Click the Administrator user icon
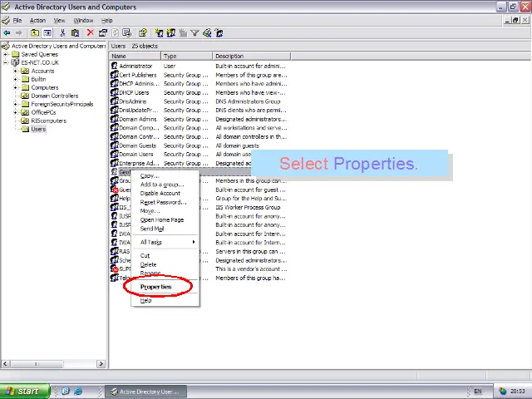 115,66
